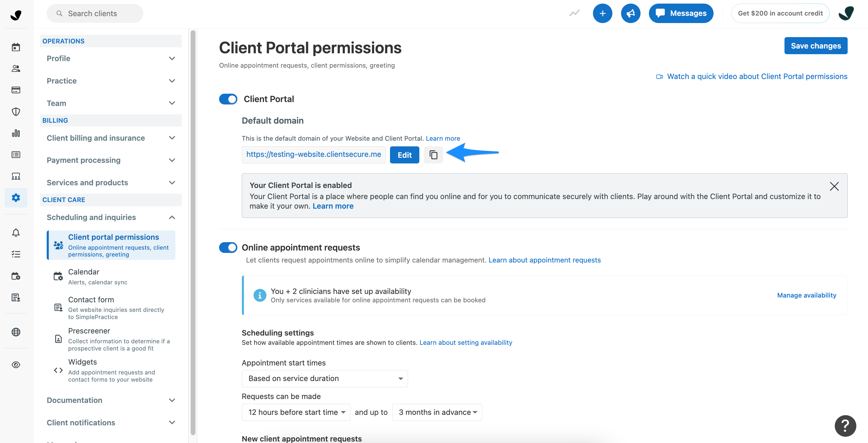This screenshot has height=443, width=868.
Task: Click the info icon in availability notice
Action: pos(260,295)
